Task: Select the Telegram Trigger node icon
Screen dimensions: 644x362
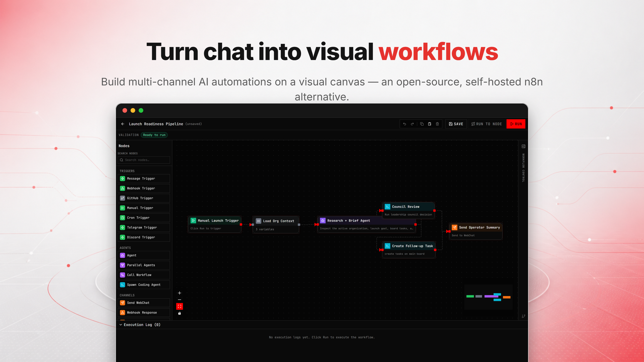Action: point(122,227)
